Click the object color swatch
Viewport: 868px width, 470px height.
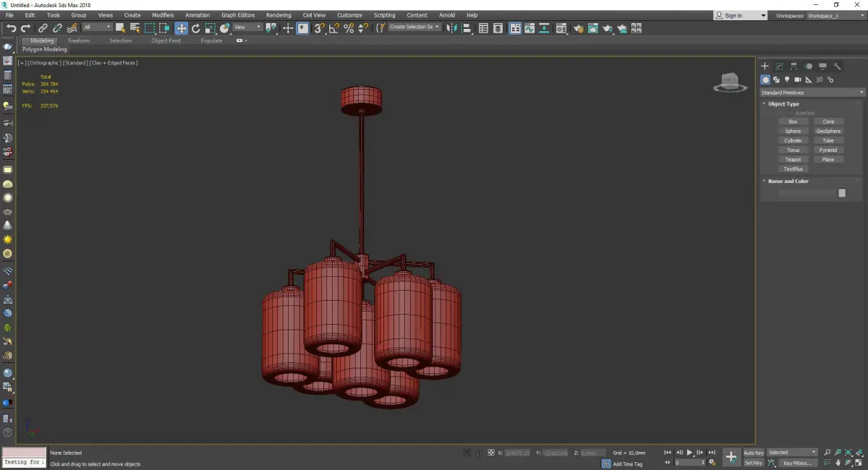(842, 193)
